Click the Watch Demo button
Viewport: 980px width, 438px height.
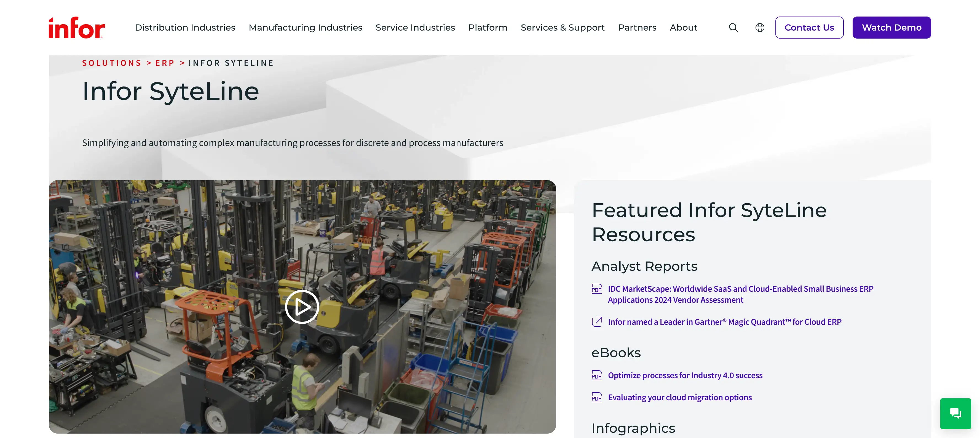pyautogui.click(x=891, y=28)
